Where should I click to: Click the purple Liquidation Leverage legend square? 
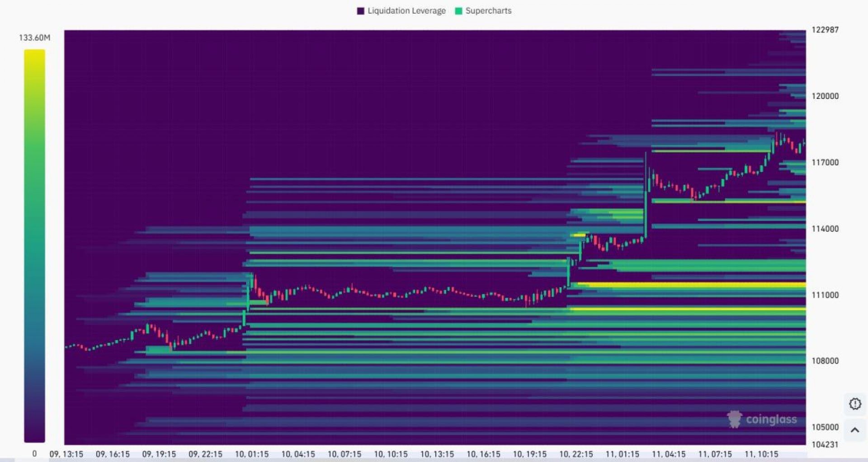(x=360, y=11)
